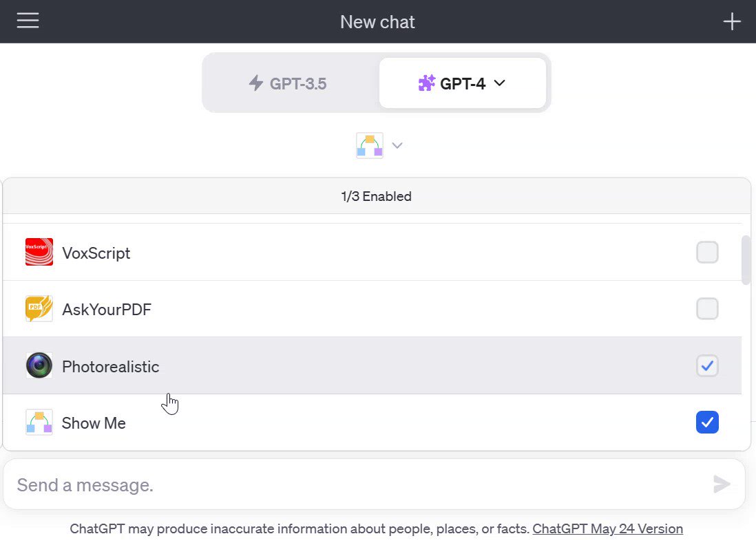Click the Photorealistic camera lens icon
756x545 pixels.
[x=39, y=365]
